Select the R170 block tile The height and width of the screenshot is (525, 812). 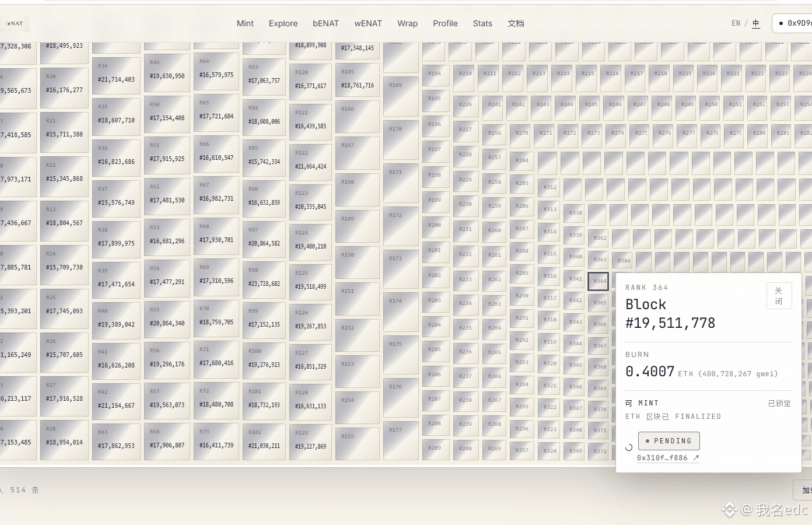[x=401, y=140]
